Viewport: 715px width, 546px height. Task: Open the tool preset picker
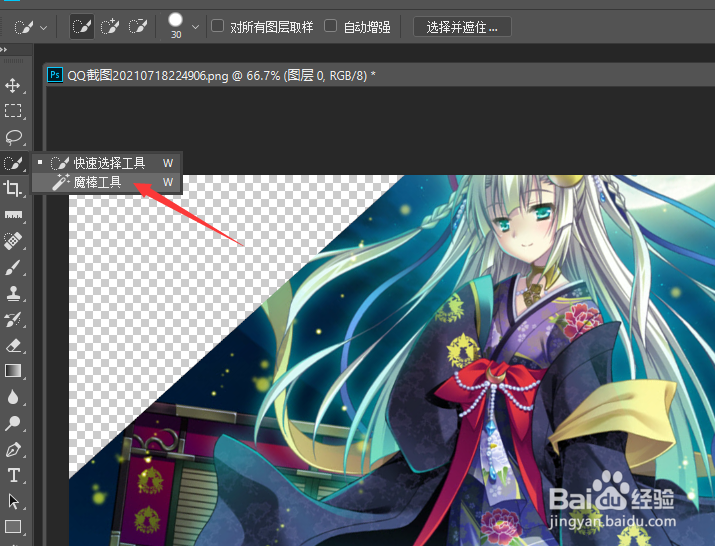coord(29,27)
